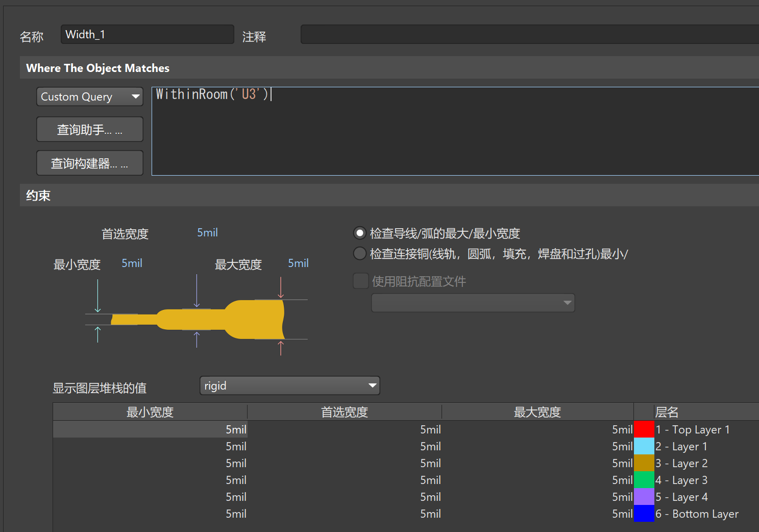This screenshot has width=759, height=532.
Task: Enable the use impedance profile checkbox
Action: coord(361,281)
